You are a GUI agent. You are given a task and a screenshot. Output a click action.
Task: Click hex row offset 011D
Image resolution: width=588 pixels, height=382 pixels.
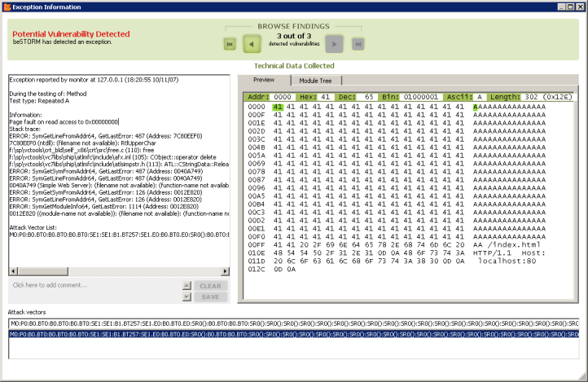click(257, 261)
